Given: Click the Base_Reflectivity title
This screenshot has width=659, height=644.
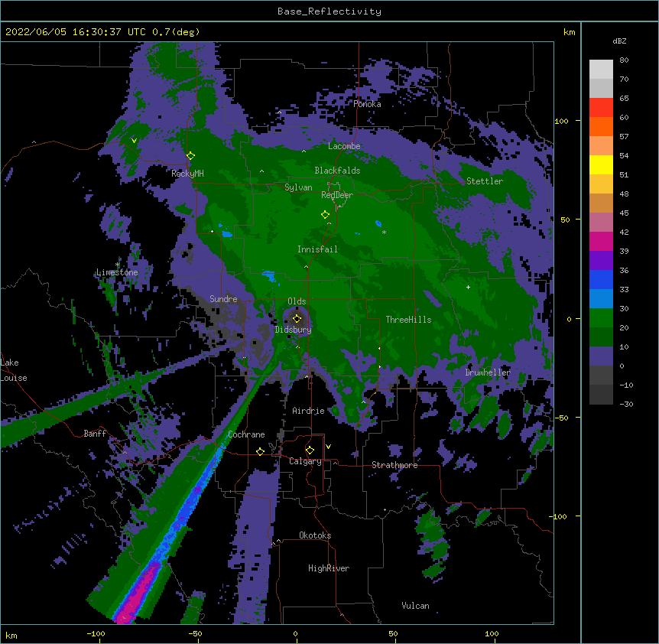Looking at the screenshot, I should click(x=329, y=11).
